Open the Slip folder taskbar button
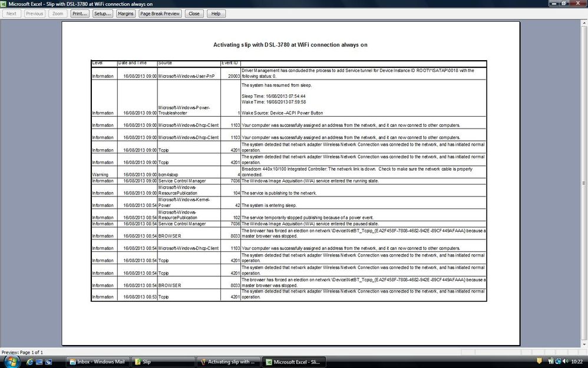Image resolution: width=588 pixels, height=368 pixels. (163, 362)
